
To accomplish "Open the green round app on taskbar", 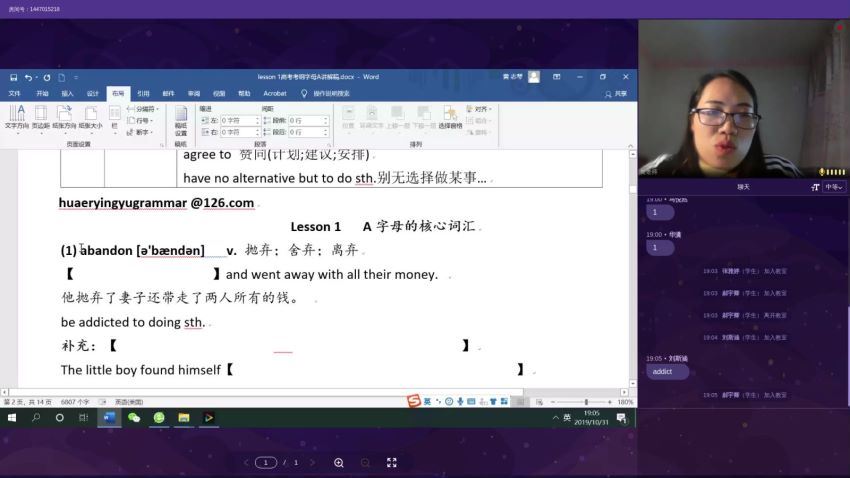I will [x=159, y=417].
